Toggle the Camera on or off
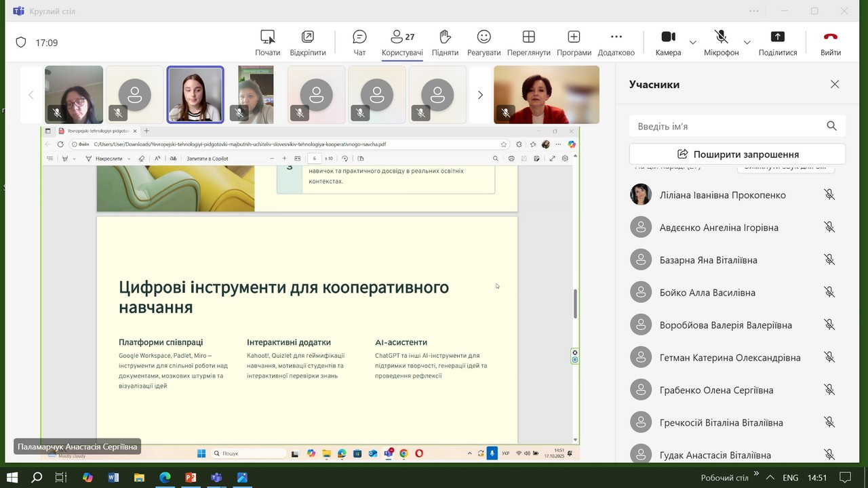This screenshot has width=868, height=488. pos(668,42)
